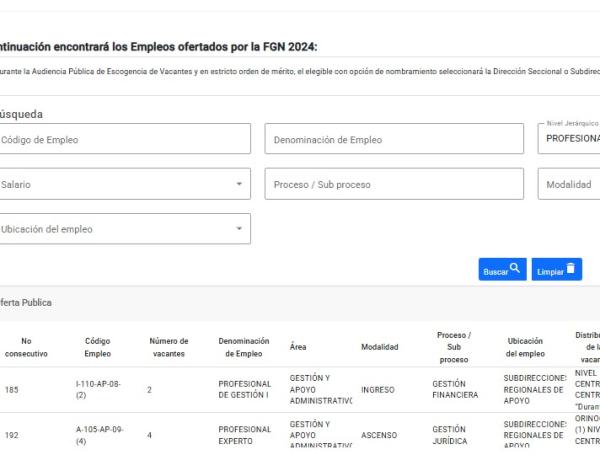Click the No consecutivo column header

26,347
